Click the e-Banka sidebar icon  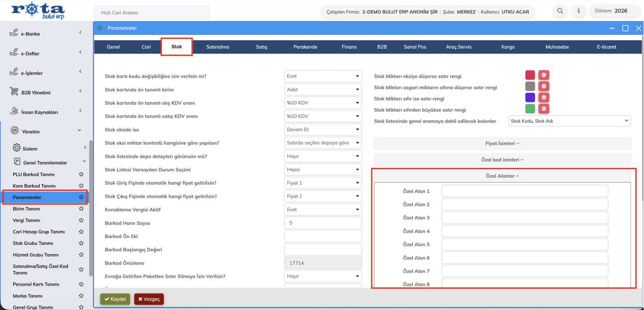pyautogui.click(x=14, y=33)
